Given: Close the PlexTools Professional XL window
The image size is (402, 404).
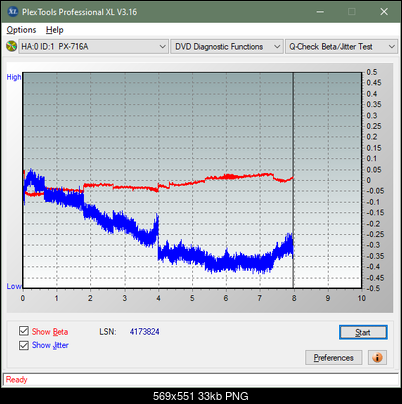Looking at the screenshot, I should (384, 12).
